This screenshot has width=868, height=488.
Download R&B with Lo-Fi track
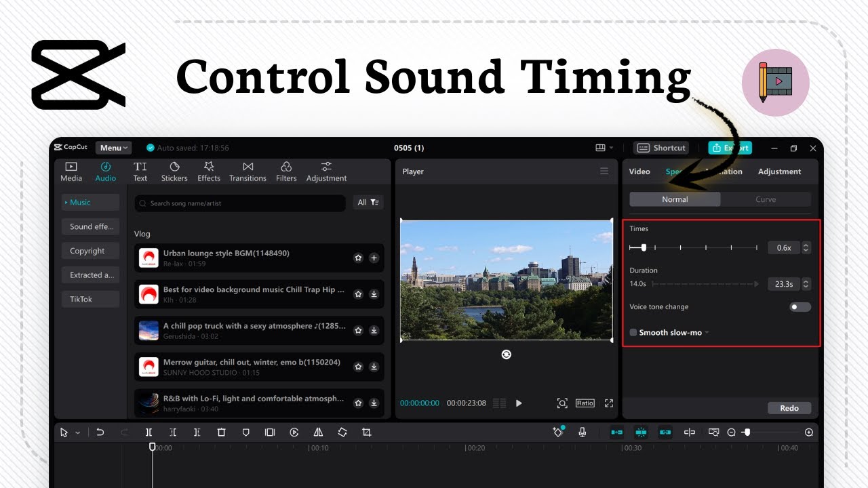tap(374, 403)
